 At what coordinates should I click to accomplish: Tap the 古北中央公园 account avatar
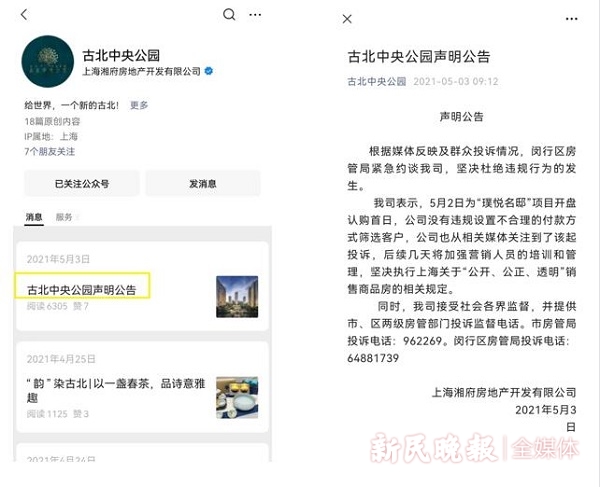(x=48, y=62)
